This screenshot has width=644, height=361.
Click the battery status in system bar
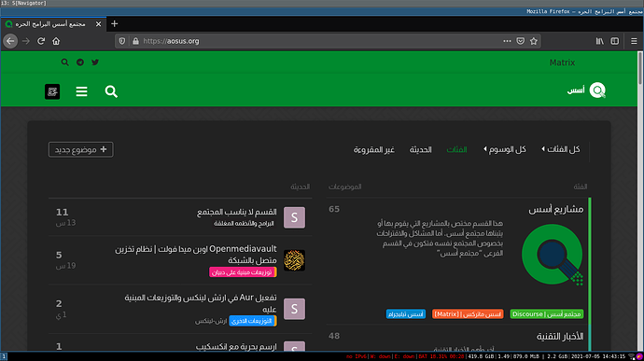pyautogui.click(x=441, y=356)
